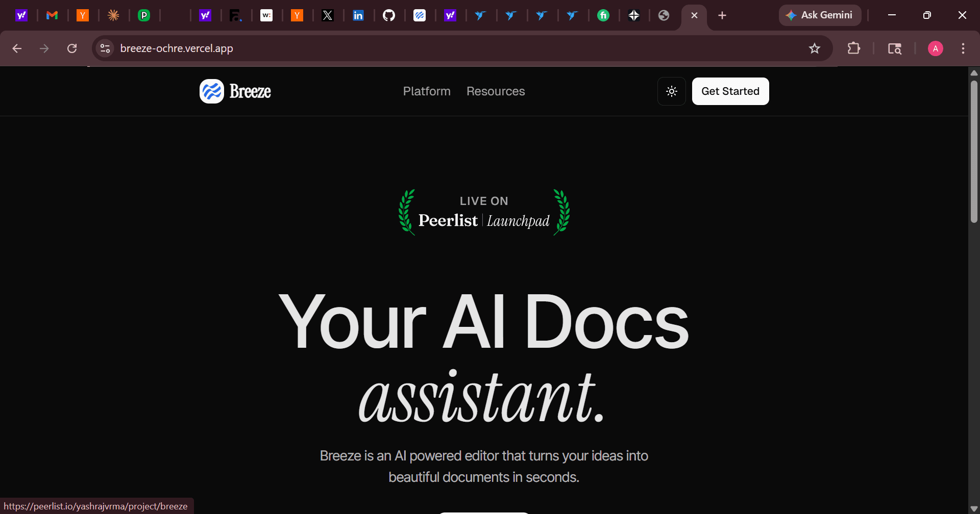Switch to the Gmail tab
Screen dimensions: 980x514
[x=52, y=15]
